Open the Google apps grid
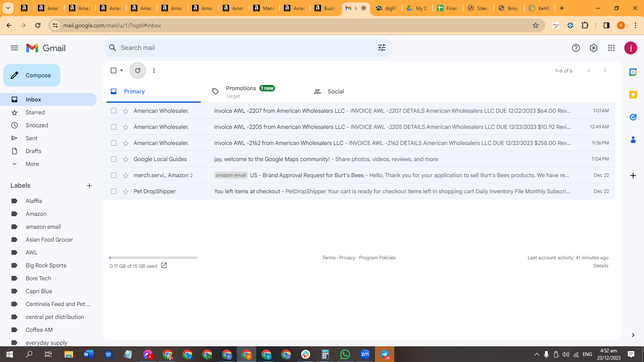The height and width of the screenshot is (362, 644). point(611,48)
